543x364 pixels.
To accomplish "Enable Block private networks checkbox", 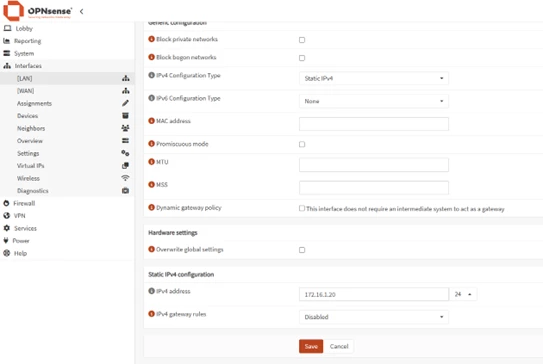I will [x=302, y=40].
